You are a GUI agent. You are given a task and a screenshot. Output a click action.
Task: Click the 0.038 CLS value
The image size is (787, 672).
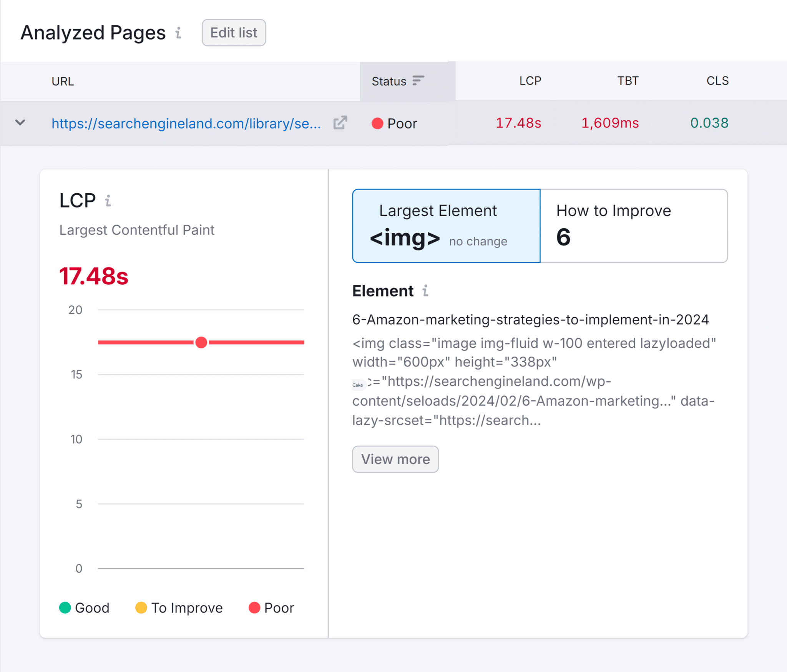(x=709, y=123)
